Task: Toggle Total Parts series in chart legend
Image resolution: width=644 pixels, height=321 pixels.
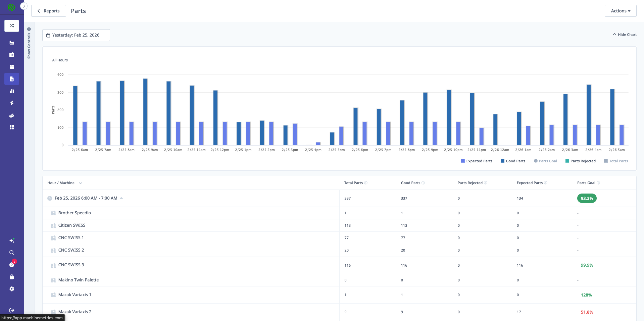Action: click(x=616, y=161)
